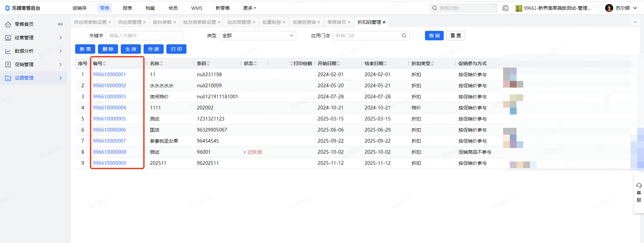Viewport: 644px width, 243px height.
Task: Focus the 搜索功能 search box
Action: tap(464, 8)
